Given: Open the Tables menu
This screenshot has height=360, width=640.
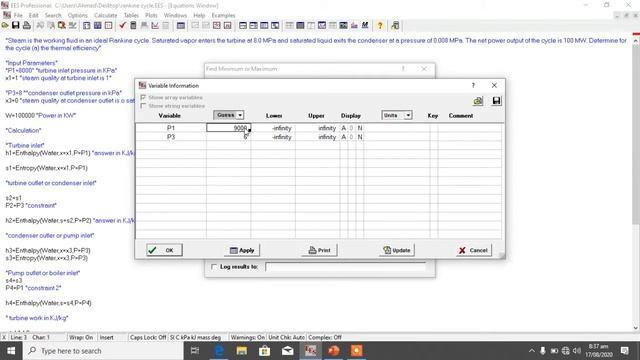Looking at the screenshot, I should 131,15.
